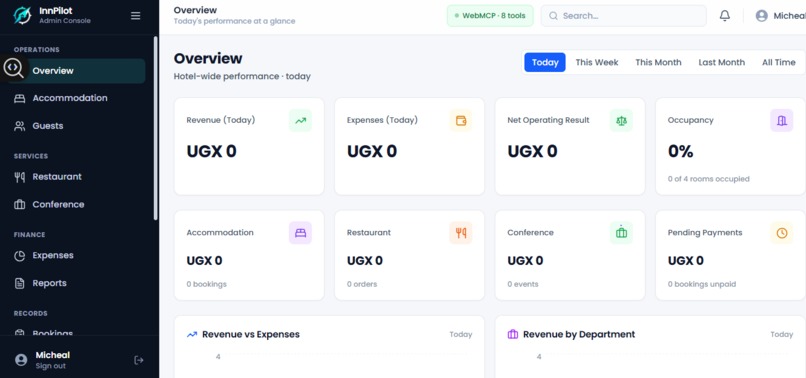Switch to This Week tab
Viewport: 806px width, 378px height.
(x=597, y=62)
